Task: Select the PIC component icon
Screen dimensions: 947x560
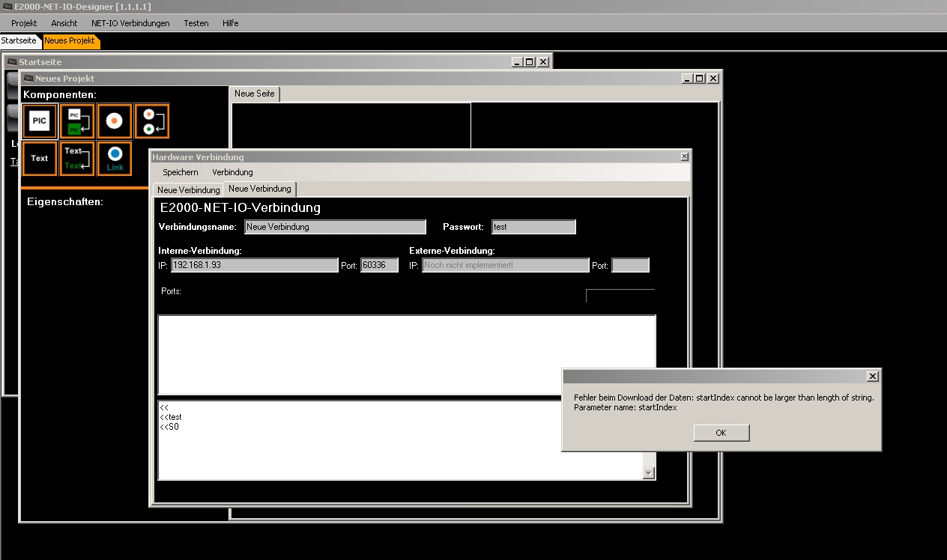Action: (x=40, y=121)
